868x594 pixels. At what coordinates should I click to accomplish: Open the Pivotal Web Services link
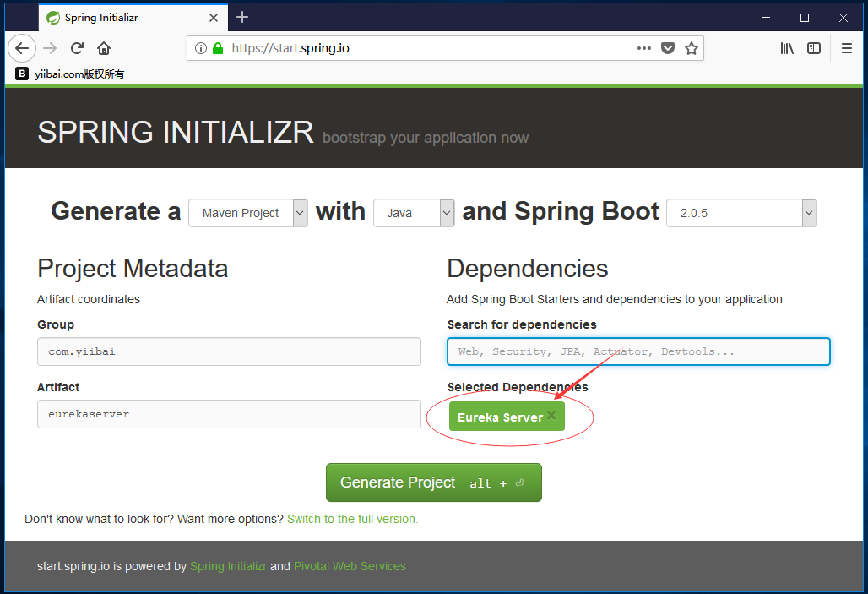point(350,566)
